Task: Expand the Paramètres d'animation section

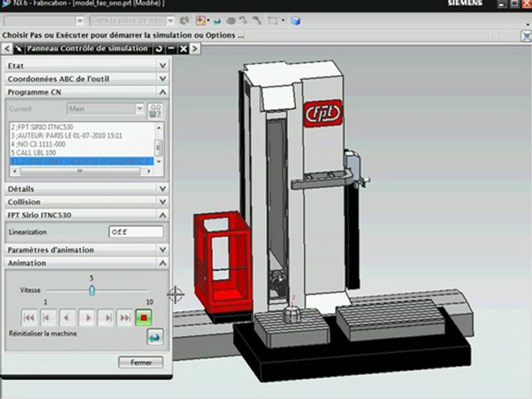Action: pyautogui.click(x=162, y=250)
